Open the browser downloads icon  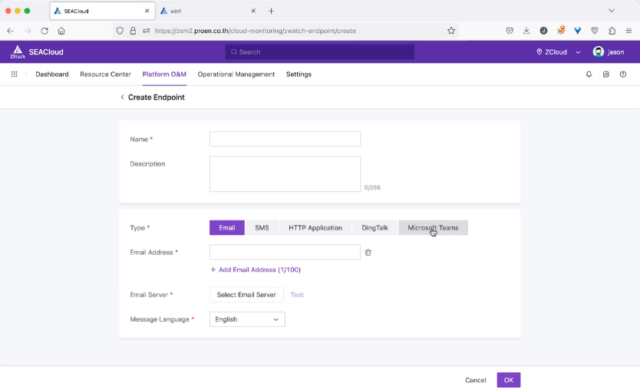[527, 31]
